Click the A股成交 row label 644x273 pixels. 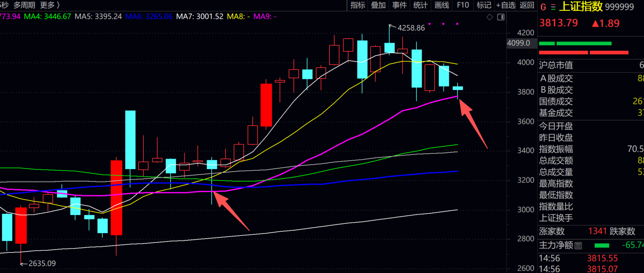pos(556,79)
